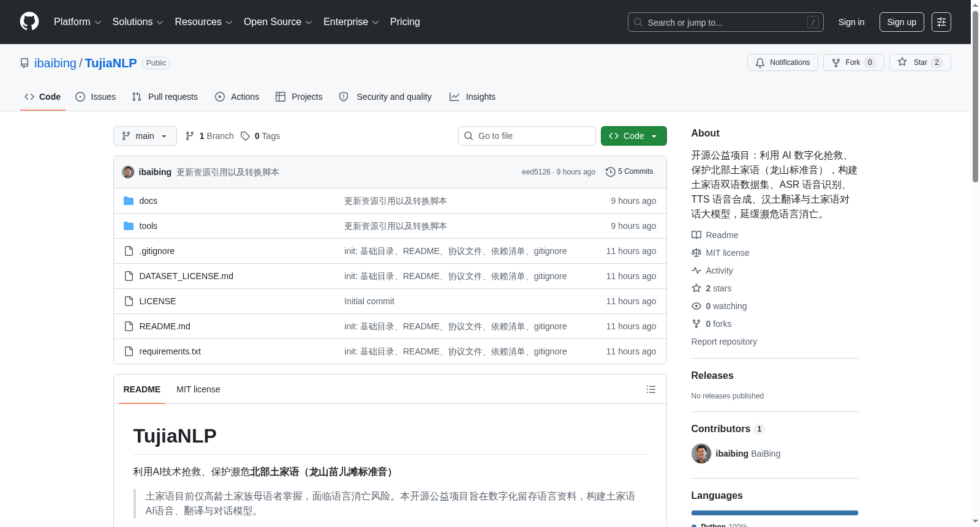Viewport: 980px width, 527px height.
Task: Focus the Go to file input
Action: click(527, 136)
